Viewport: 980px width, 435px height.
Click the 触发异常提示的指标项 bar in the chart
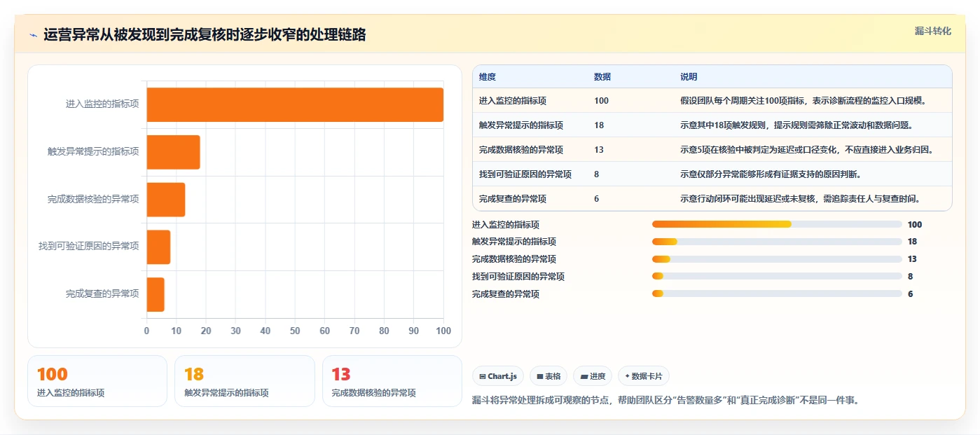click(x=173, y=152)
